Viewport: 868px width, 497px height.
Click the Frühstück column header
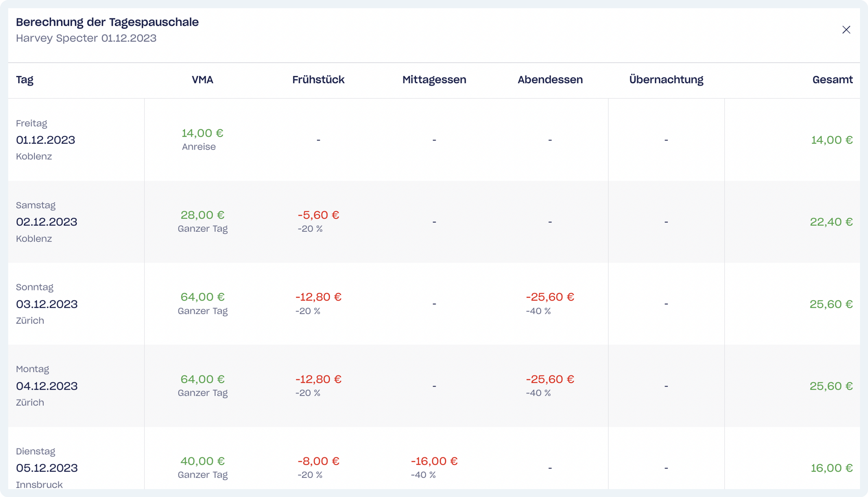coord(318,80)
